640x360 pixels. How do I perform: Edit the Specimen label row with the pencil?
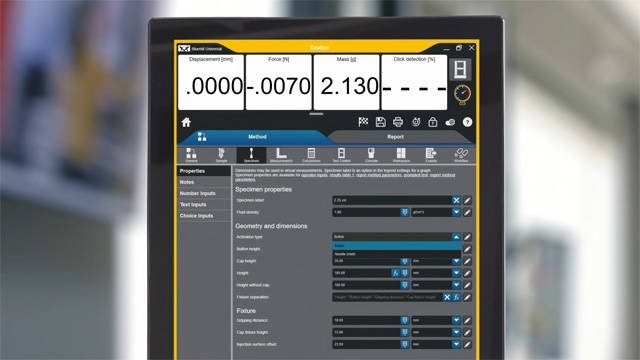(x=467, y=200)
